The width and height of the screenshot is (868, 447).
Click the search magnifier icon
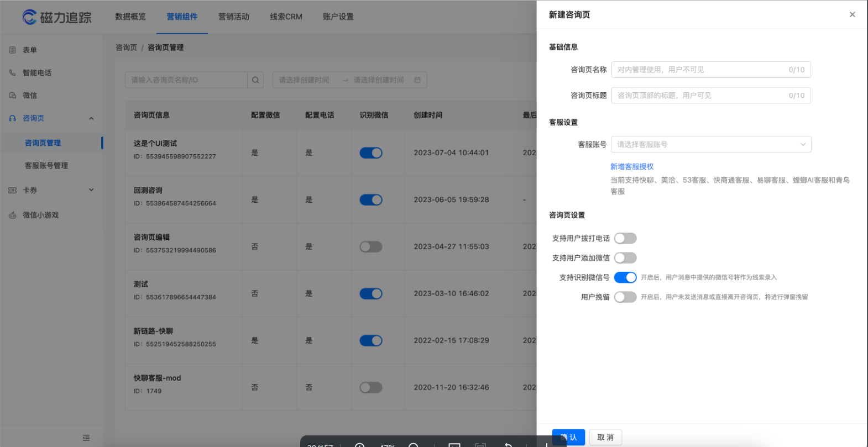255,80
